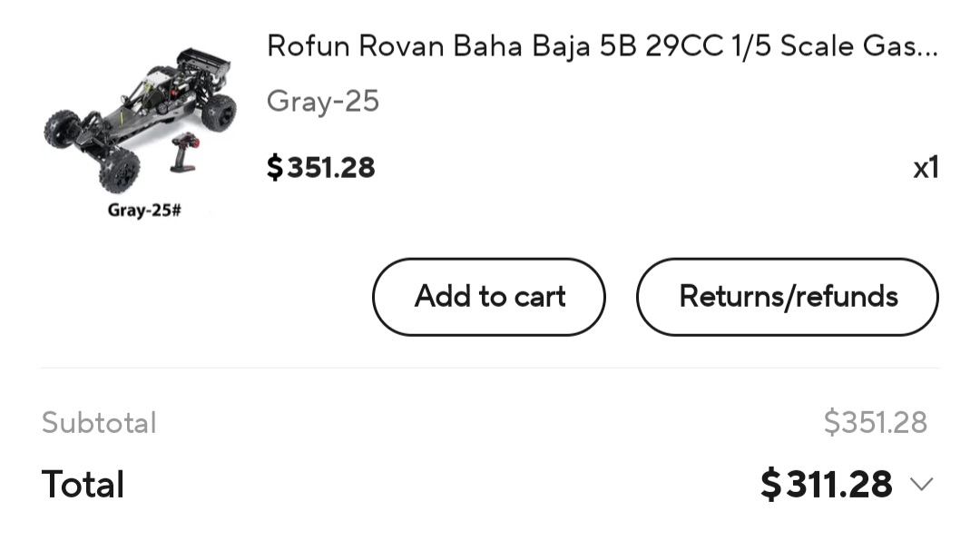Click the $351.28 item price
980x541 pixels.
[x=321, y=168]
